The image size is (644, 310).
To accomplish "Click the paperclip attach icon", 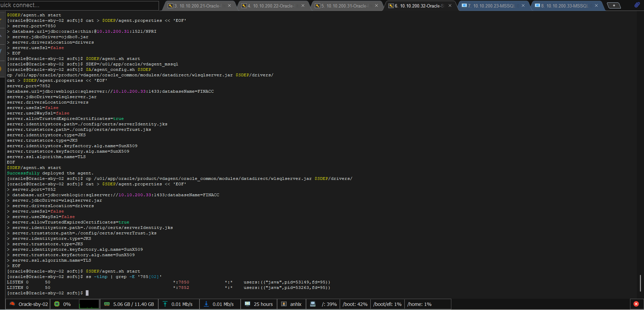I will [637, 5].
